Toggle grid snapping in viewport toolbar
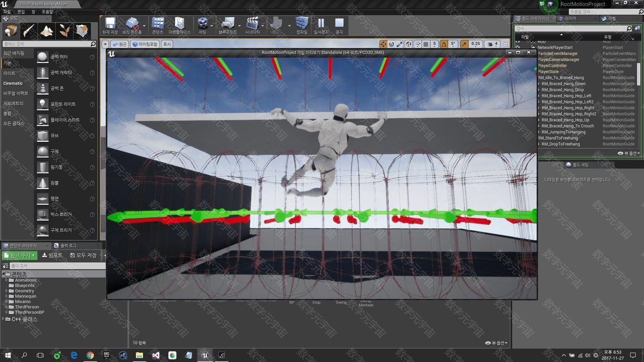 click(x=426, y=44)
